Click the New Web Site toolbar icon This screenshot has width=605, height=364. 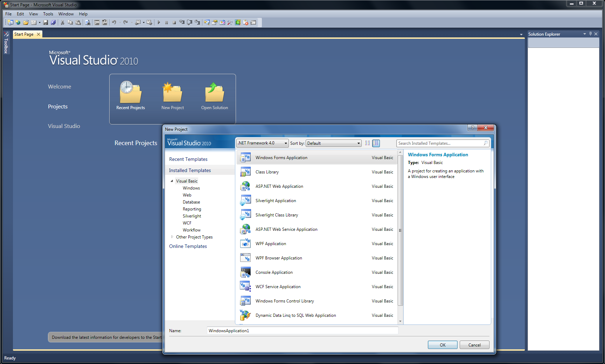[18, 22]
